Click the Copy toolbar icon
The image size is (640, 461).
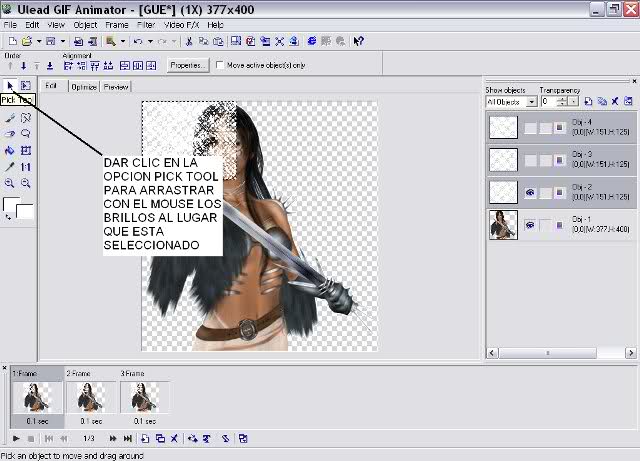[x=203, y=41]
